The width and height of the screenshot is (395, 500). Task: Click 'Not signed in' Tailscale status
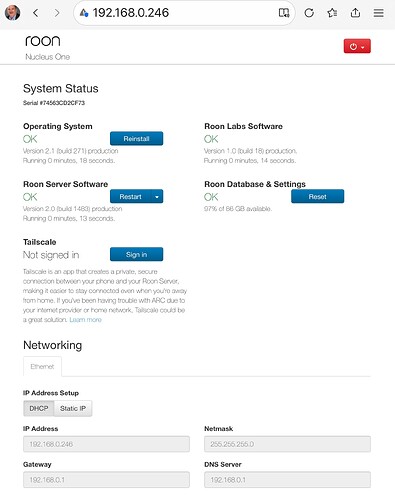point(51,255)
